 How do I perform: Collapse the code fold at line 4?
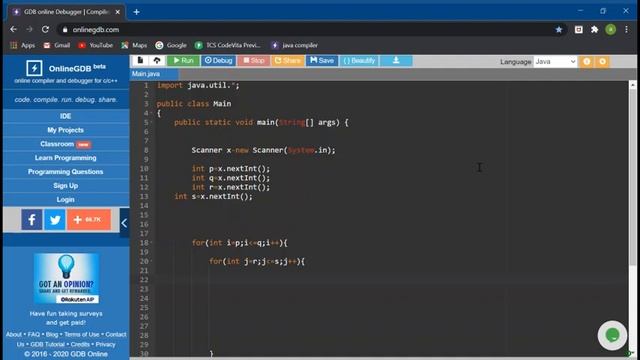(152, 113)
